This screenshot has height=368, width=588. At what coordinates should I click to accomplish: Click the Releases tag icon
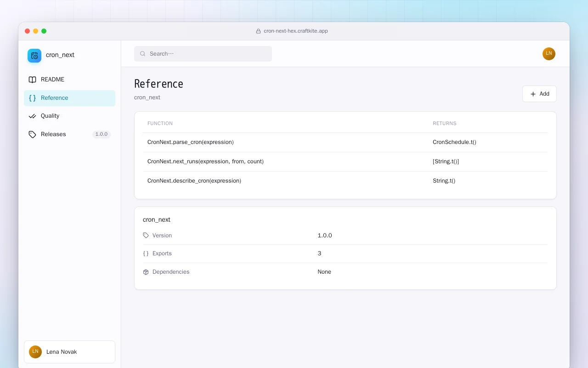click(x=32, y=134)
